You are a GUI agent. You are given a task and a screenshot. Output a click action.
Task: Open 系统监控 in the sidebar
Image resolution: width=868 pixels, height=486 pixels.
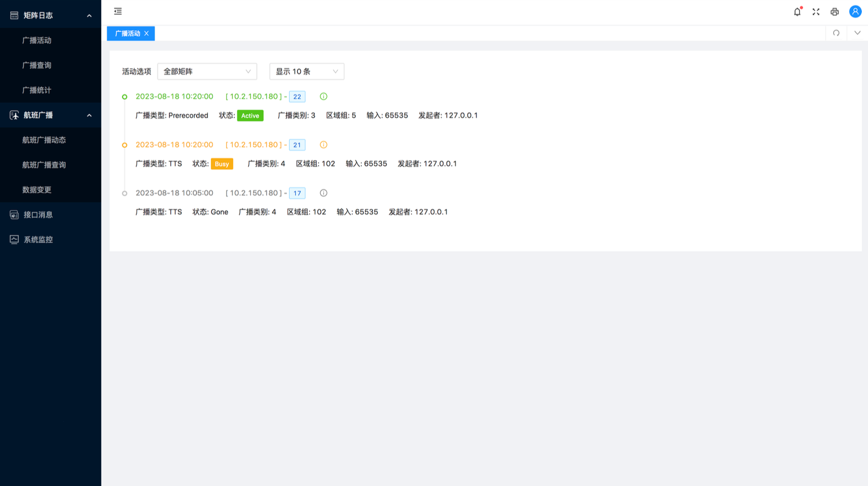click(38, 239)
